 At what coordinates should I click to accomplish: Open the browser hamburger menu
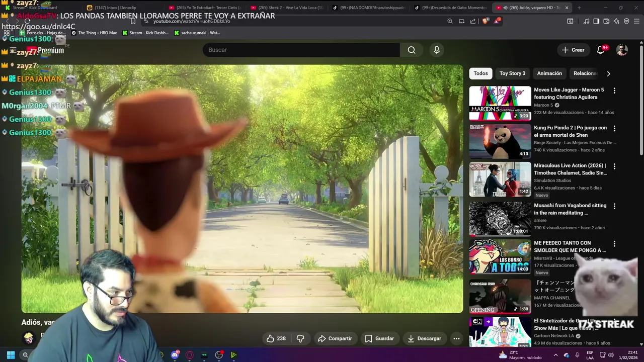[637, 21]
